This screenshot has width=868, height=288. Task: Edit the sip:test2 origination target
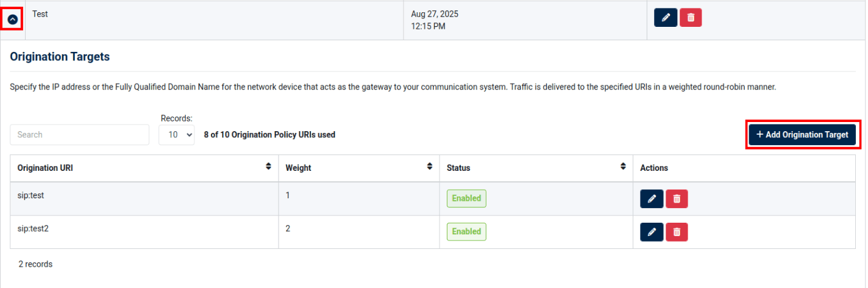click(652, 232)
